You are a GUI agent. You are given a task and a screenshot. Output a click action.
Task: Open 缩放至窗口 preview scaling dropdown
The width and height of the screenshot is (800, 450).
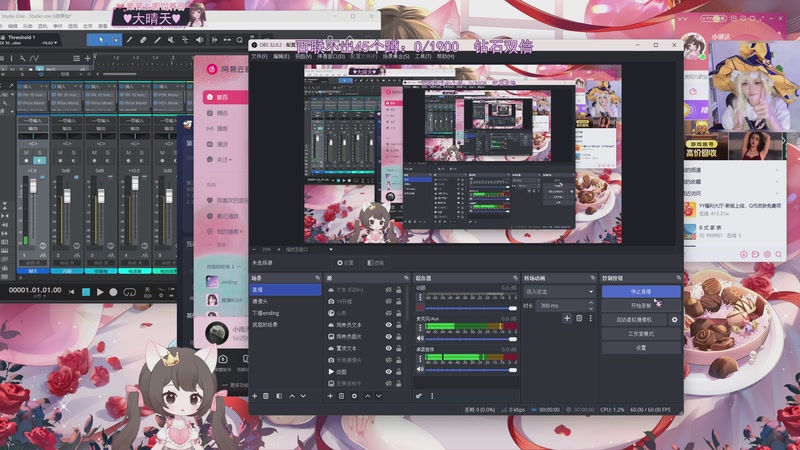(x=309, y=249)
